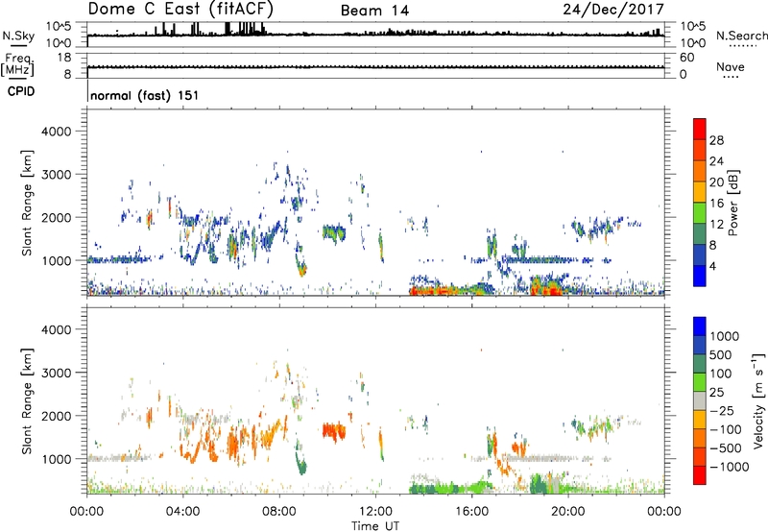Screen dimensions: 768x532
Task: Click the '-1000' velocity colorbar tick
Action: (x=730, y=467)
